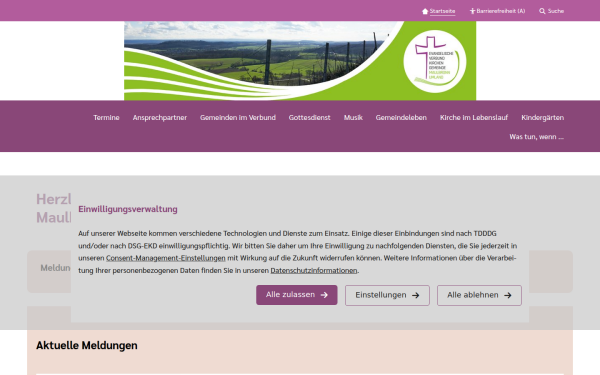Screen dimensions: 600x375
Task: Click the arrow in Alle zulassen button
Action: click(x=324, y=295)
